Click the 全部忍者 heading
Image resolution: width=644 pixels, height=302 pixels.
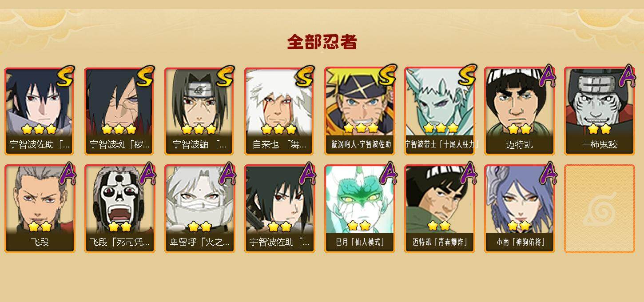[322, 42]
